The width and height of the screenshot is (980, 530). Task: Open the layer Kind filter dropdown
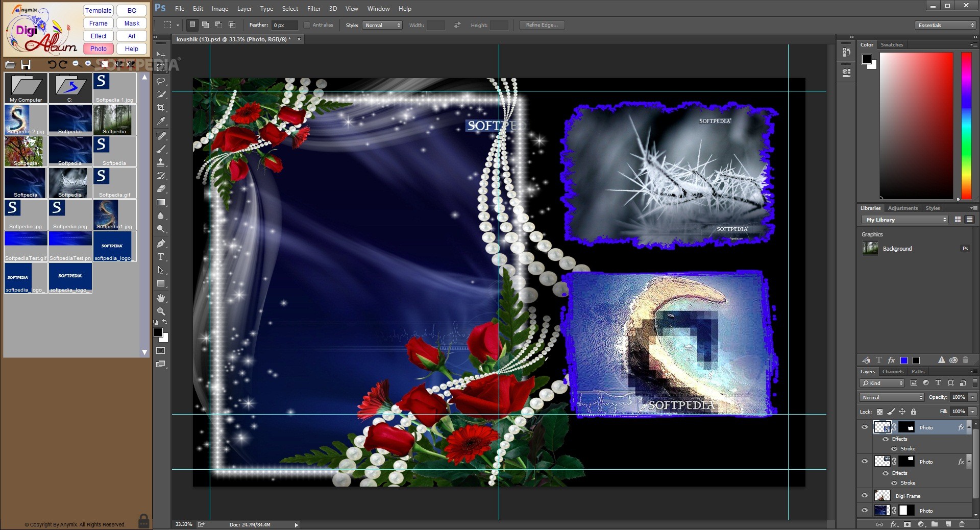coord(882,383)
